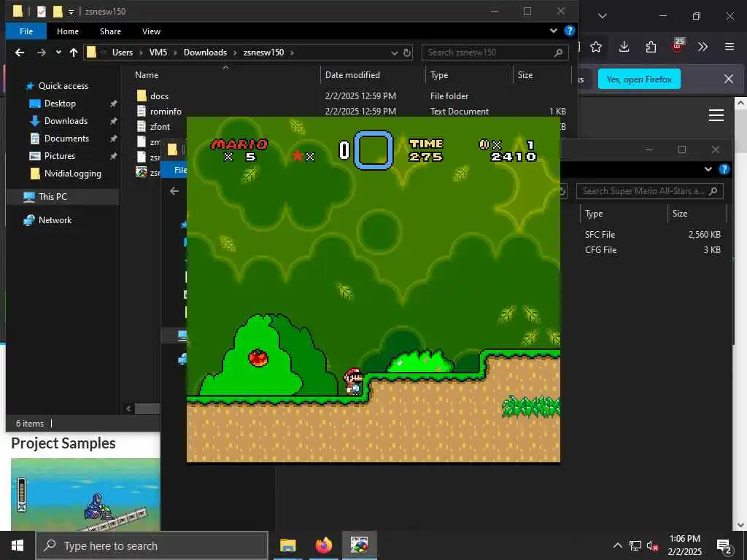Sort by the Size column header in zsnesw150
Image resolution: width=747 pixels, height=560 pixels.
click(525, 75)
